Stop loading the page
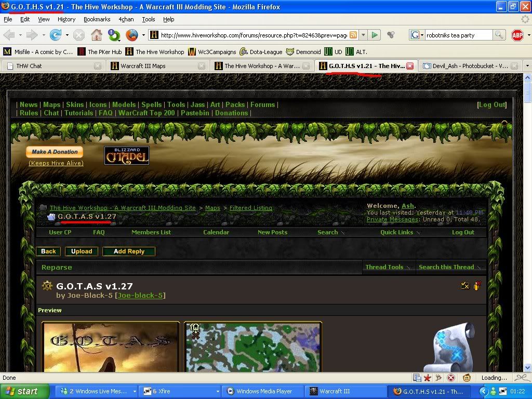 point(79,35)
